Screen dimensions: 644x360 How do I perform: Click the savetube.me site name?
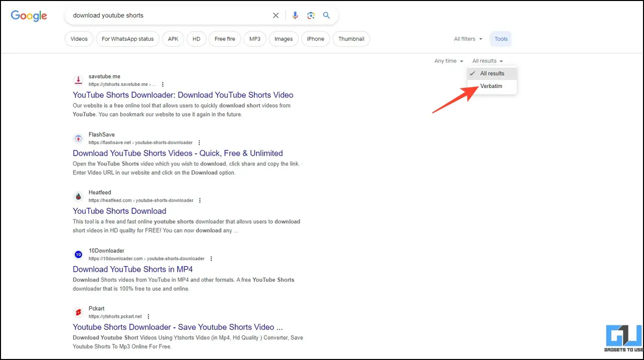click(104, 76)
